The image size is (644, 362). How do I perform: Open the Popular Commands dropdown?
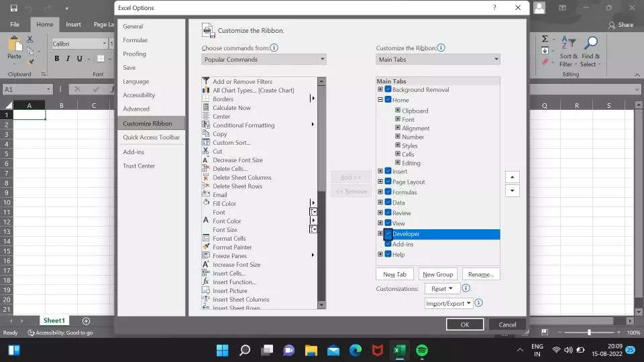(264, 60)
